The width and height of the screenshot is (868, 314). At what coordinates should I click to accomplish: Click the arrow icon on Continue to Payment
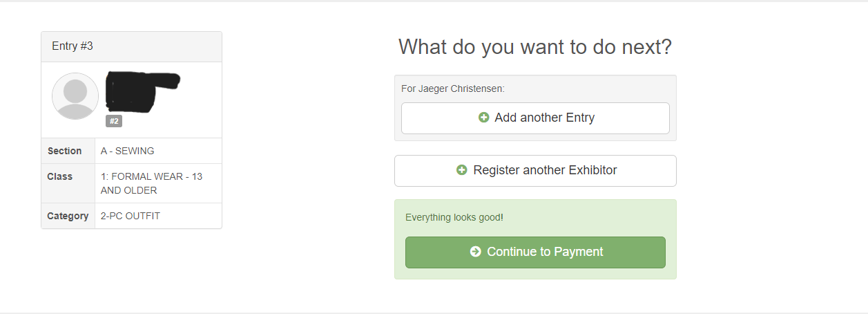[x=475, y=252]
